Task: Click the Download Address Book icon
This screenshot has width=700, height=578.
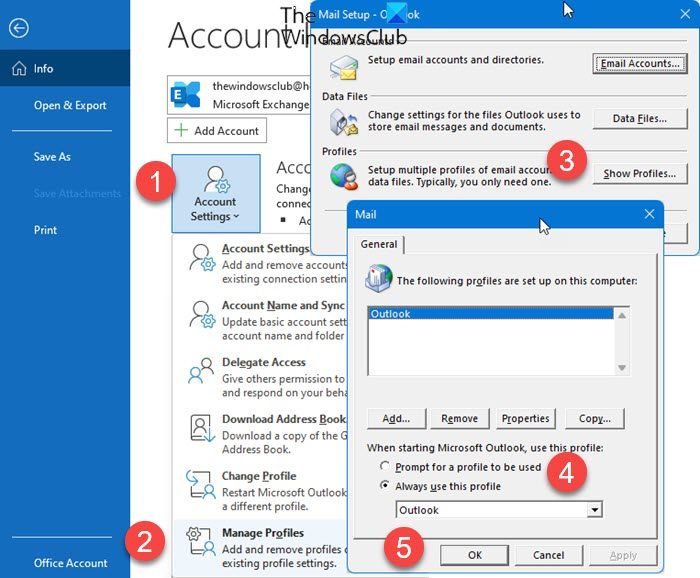Action: [x=203, y=428]
